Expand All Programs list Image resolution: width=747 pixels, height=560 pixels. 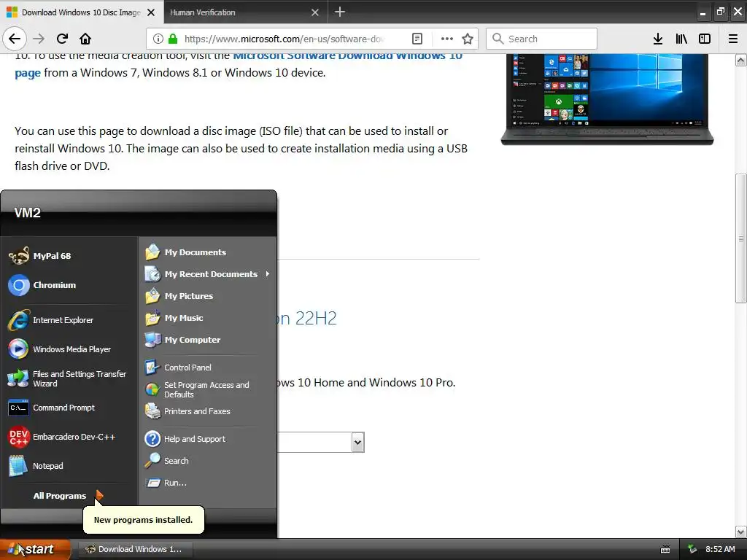coord(68,496)
